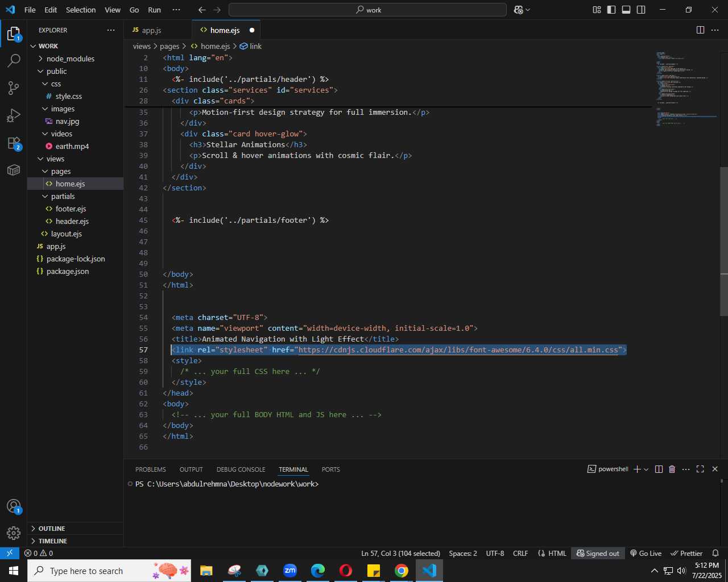The image size is (728, 582).
Task: Collapse the public folder
Action: (75, 71)
